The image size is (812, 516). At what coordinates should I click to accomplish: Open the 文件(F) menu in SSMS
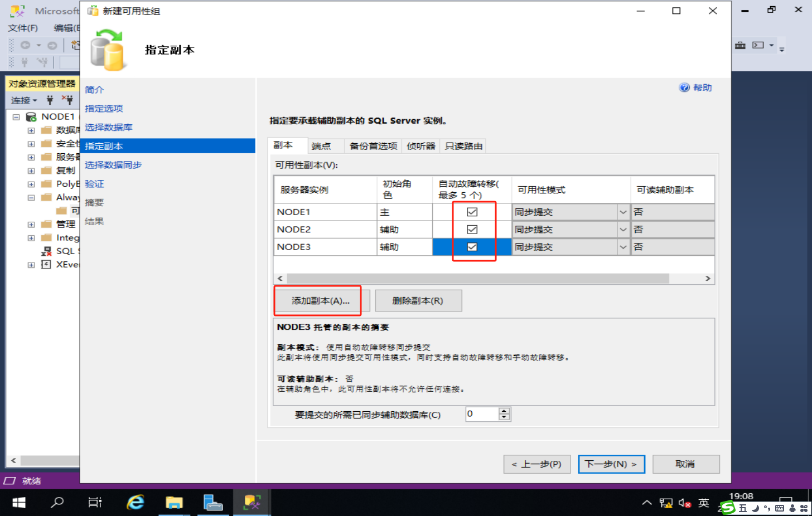tap(23, 28)
